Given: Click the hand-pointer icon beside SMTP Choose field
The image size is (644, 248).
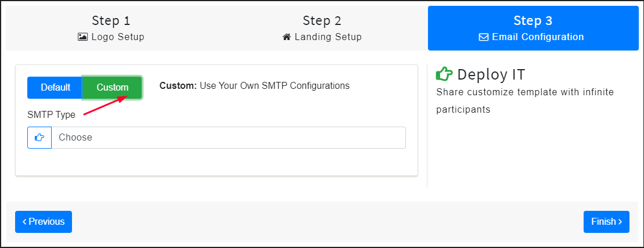Looking at the screenshot, I should point(39,138).
